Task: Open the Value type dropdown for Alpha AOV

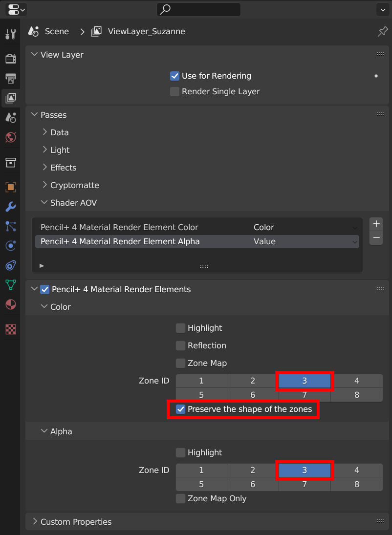Action: (x=305, y=241)
